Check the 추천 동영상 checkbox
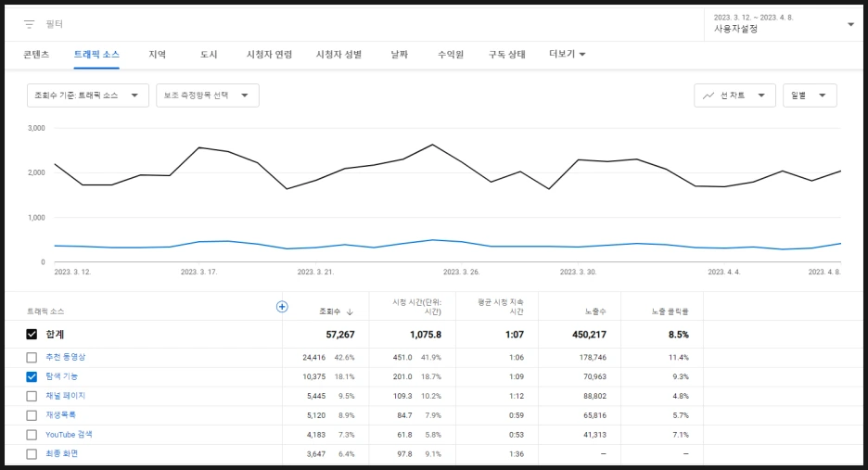The width and height of the screenshot is (868, 470). 32,358
